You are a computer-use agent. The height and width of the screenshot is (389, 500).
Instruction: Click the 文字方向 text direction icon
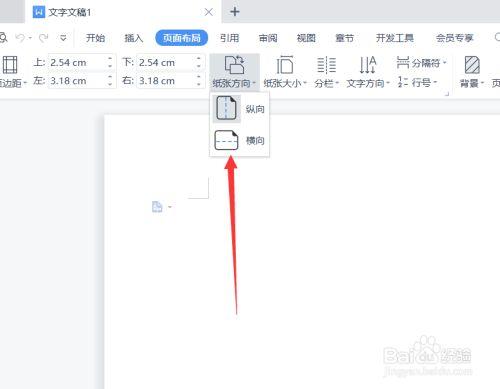pos(368,65)
